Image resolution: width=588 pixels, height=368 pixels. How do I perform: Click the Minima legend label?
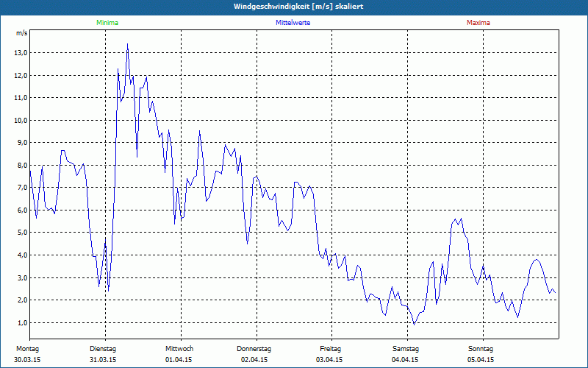[x=107, y=23]
